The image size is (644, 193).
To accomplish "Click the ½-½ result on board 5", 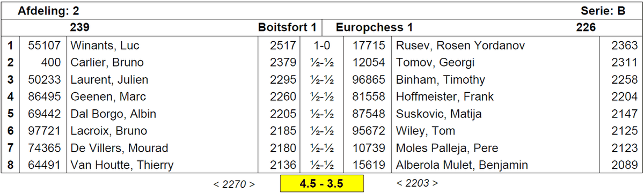I will (322, 114).
